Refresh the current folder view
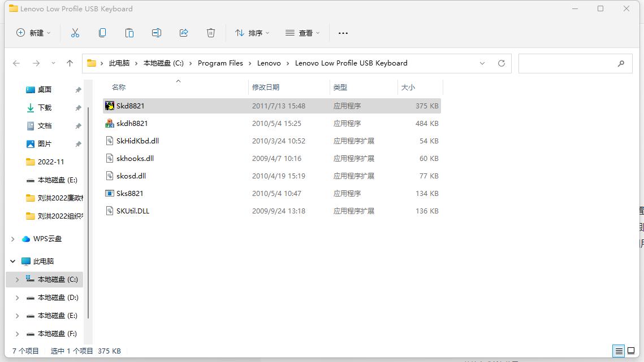644x362 pixels. 502,63
